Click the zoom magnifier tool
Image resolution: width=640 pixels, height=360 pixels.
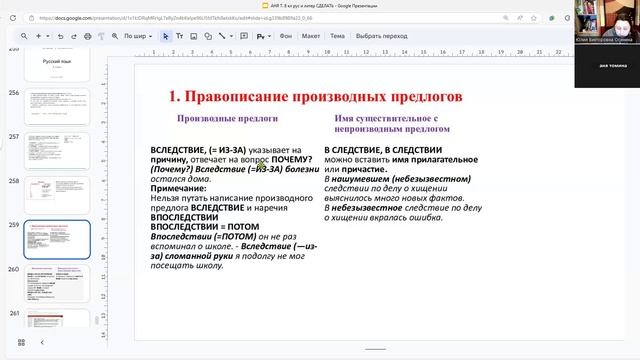tap(115, 36)
